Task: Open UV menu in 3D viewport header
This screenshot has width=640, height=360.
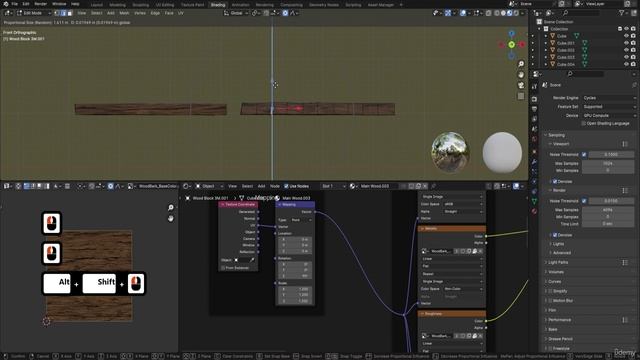Action: coord(180,13)
